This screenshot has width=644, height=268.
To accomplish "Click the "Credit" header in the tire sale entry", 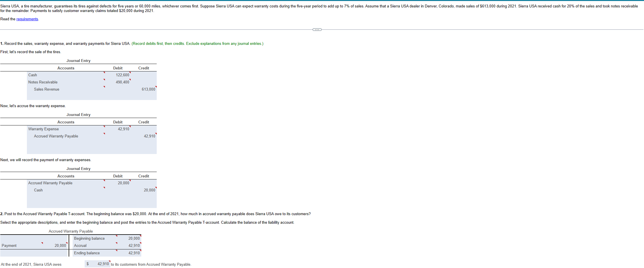I will click(x=144, y=68).
